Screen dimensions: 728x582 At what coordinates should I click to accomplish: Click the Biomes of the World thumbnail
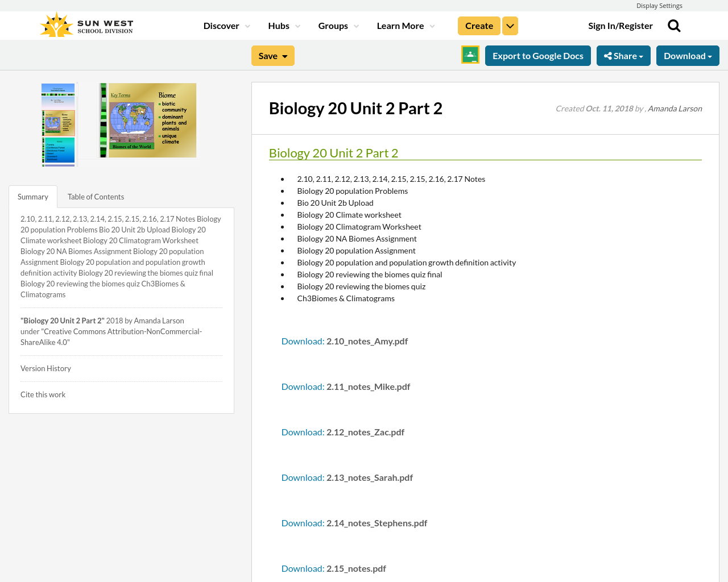[x=148, y=120]
